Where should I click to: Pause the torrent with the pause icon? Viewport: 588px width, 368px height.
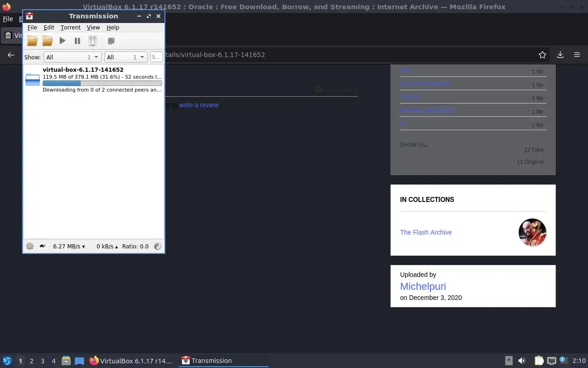(77, 41)
